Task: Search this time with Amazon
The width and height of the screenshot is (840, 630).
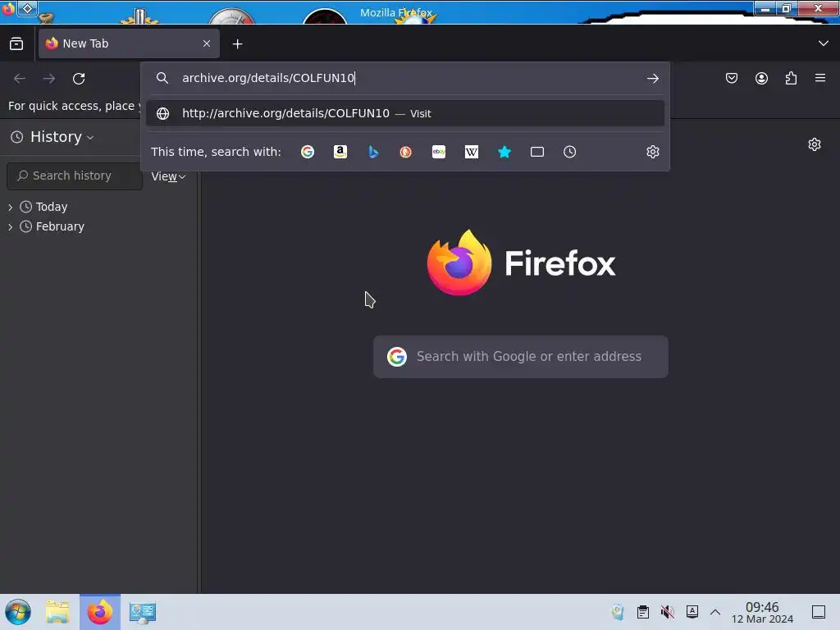Action: (340, 152)
